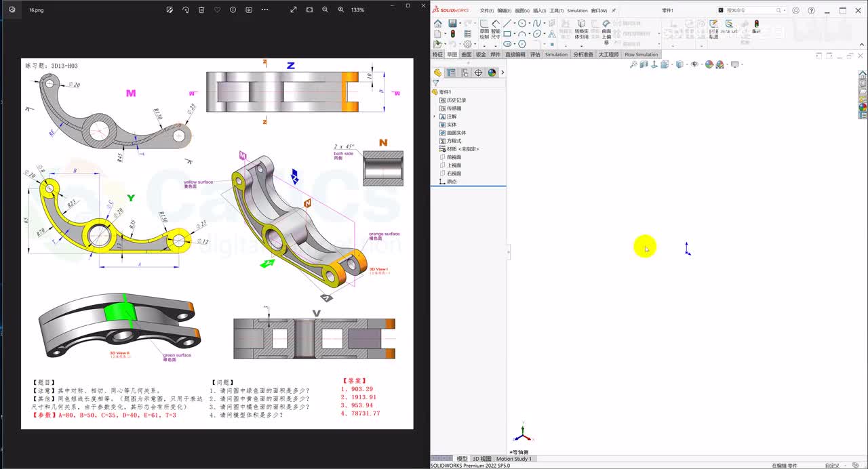Select the Polygon sketch tool

point(522,44)
